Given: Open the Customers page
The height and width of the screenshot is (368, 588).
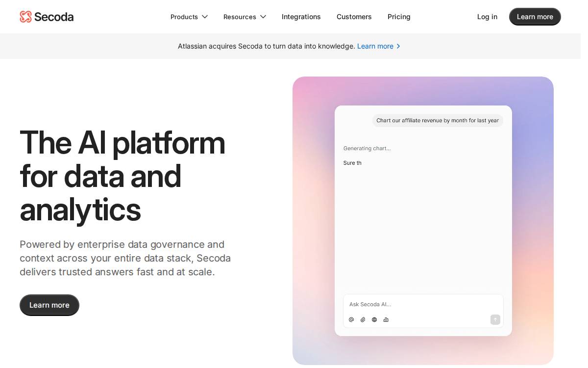Looking at the screenshot, I should pos(354,17).
